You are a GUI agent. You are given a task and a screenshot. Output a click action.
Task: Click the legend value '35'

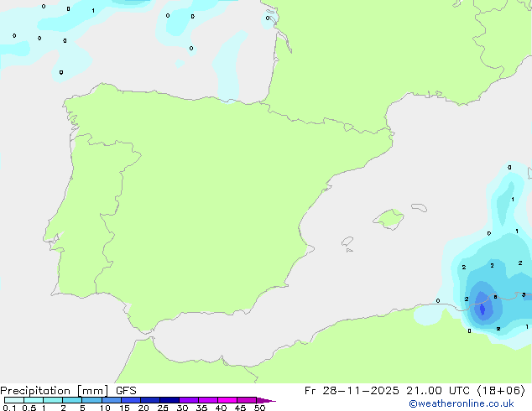201,408
